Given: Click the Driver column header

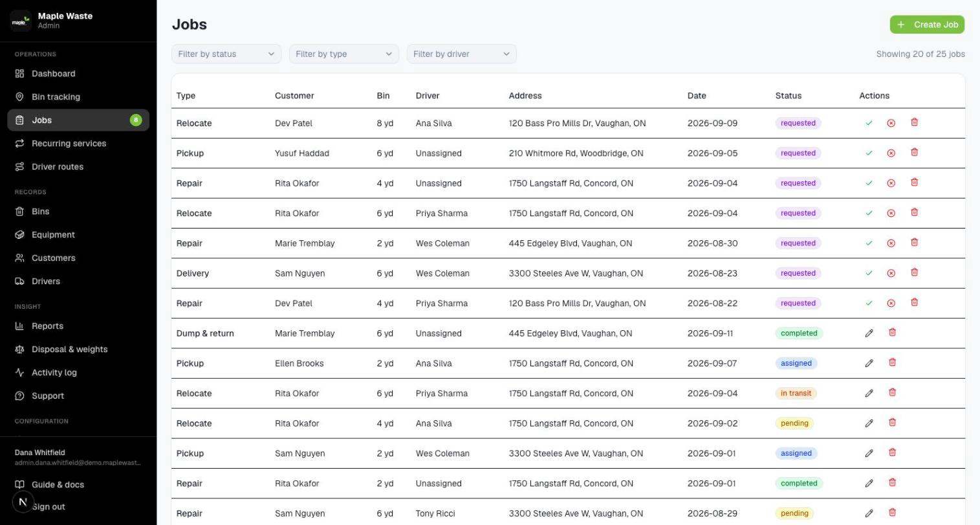Looking at the screenshot, I should [428, 96].
